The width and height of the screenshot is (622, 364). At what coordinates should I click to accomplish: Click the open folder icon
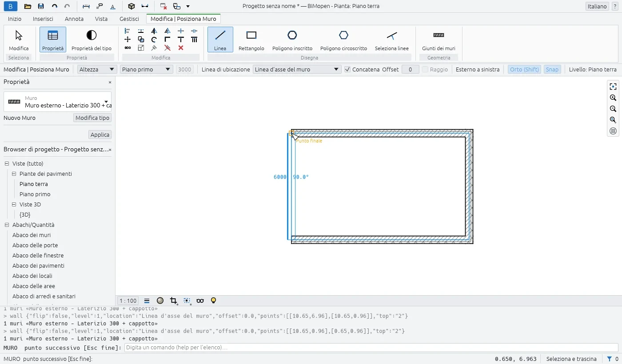click(x=28, y=6)
